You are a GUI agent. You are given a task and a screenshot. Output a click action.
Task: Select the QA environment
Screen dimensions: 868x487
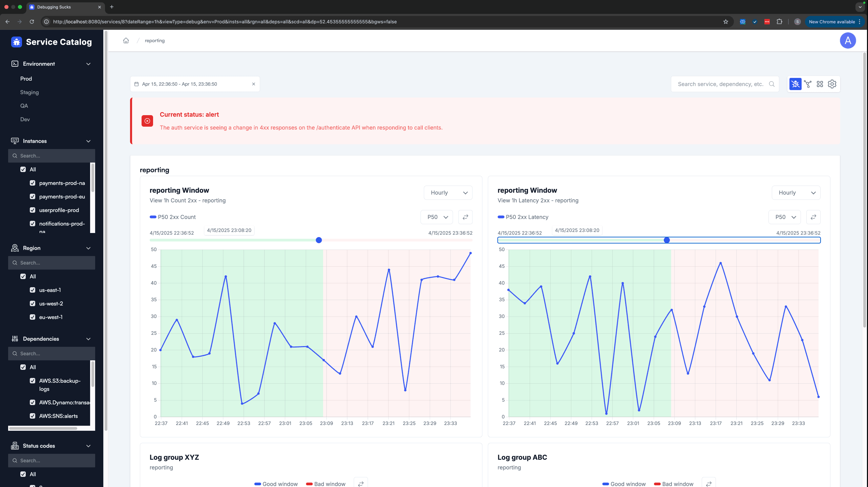point(24,106)
